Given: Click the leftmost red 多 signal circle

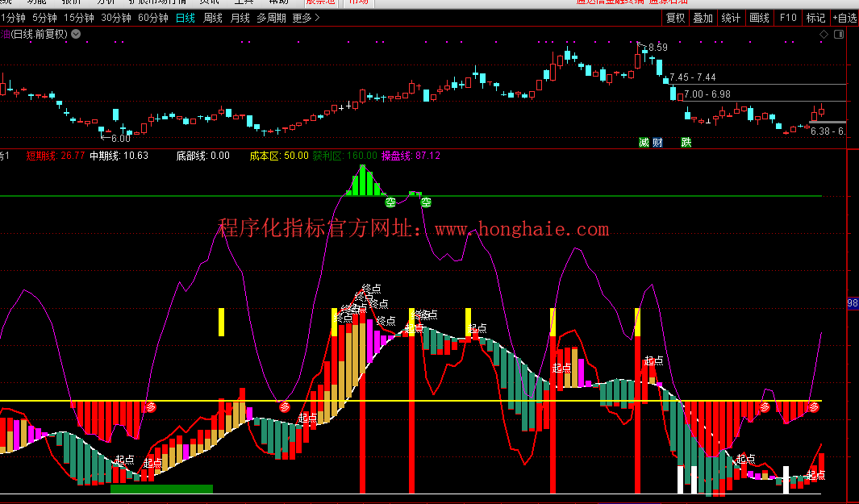Looking at the screenshot, I should (150, 407).
